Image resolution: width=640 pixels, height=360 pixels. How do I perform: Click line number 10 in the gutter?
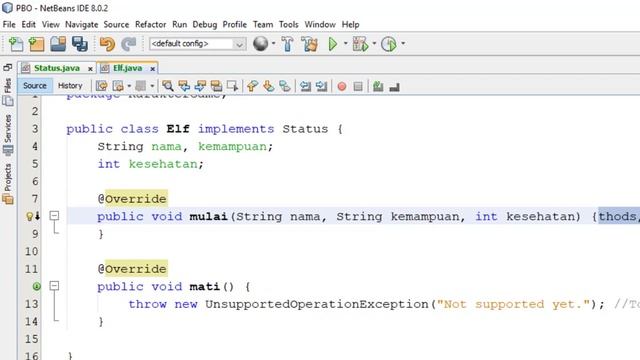(31, 251)
